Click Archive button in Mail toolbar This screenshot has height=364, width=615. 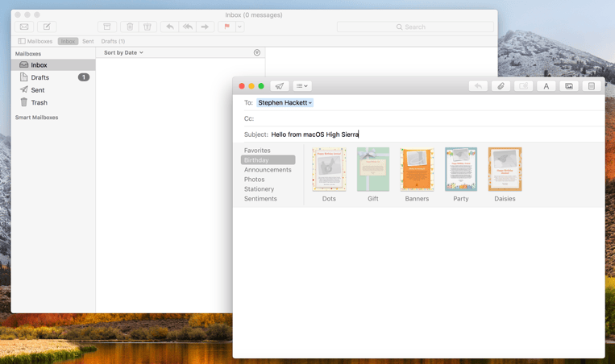tap(106, 27)
